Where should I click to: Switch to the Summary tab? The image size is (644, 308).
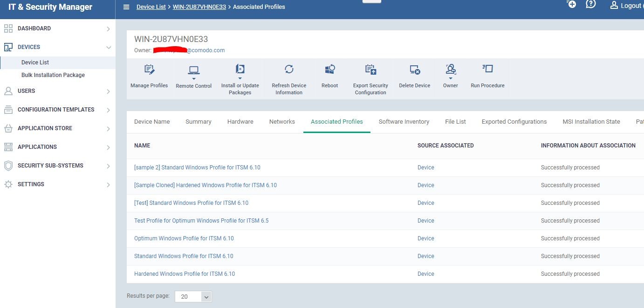pos(199,121)
